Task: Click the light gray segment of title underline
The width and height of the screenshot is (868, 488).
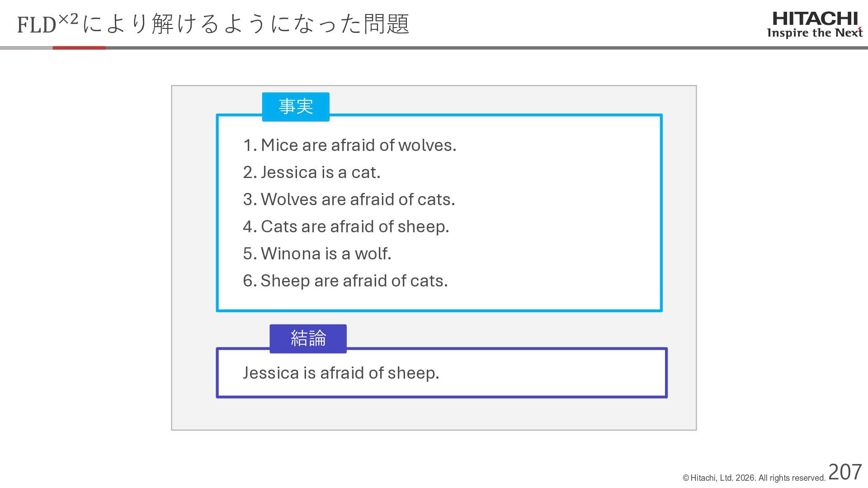Action: click(x=26, y=47)
